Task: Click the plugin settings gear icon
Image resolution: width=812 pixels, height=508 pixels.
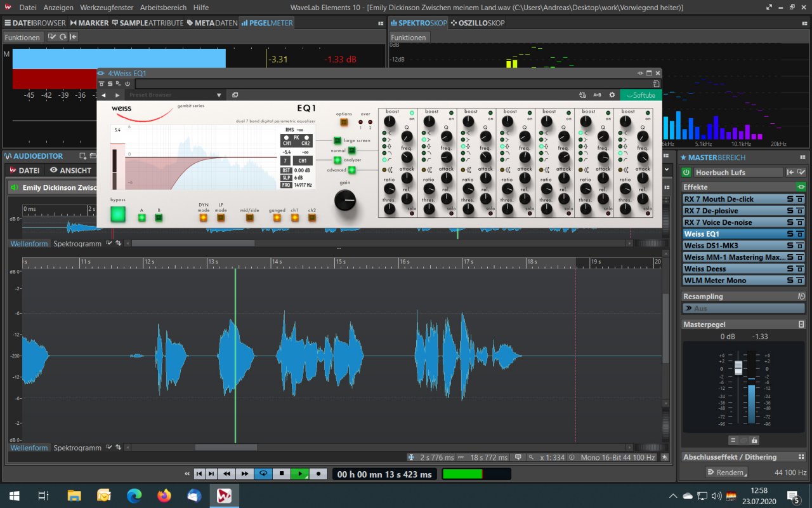Action: [x=612, y=95]
